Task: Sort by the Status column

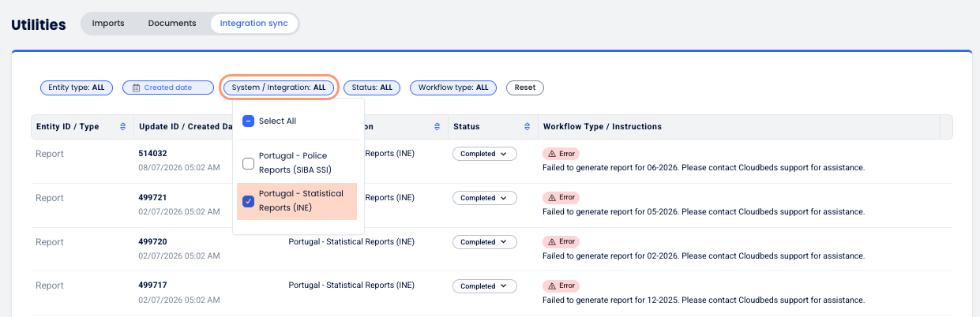Action: click(x=528, y=127)
